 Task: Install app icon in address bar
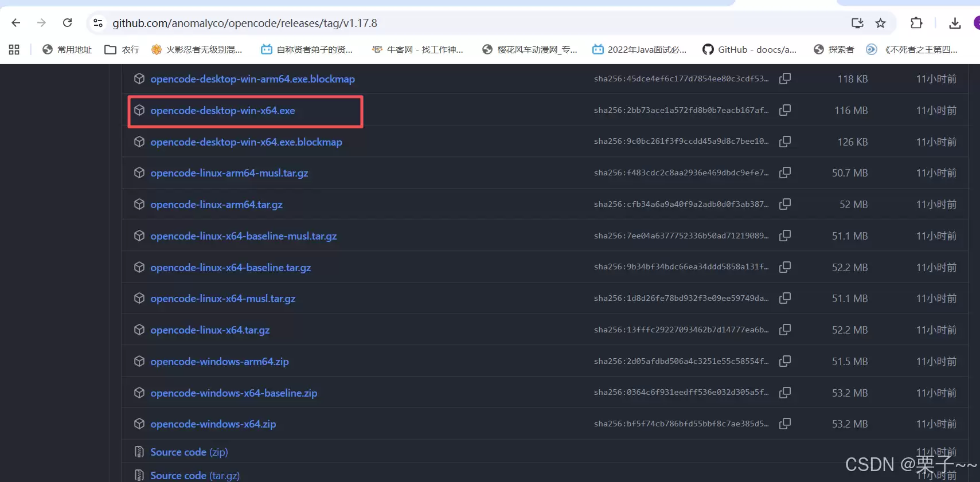point(857,23)
